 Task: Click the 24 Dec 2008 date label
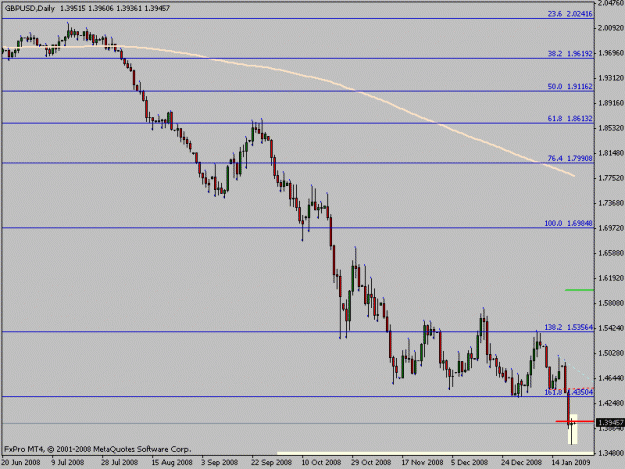pyautogui.click(x=521, y=462)
